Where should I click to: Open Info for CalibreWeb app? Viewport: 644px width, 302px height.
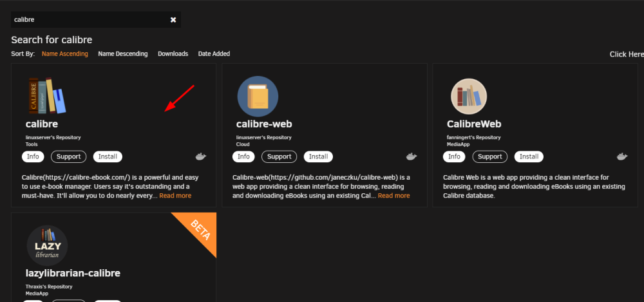point(454,156)
